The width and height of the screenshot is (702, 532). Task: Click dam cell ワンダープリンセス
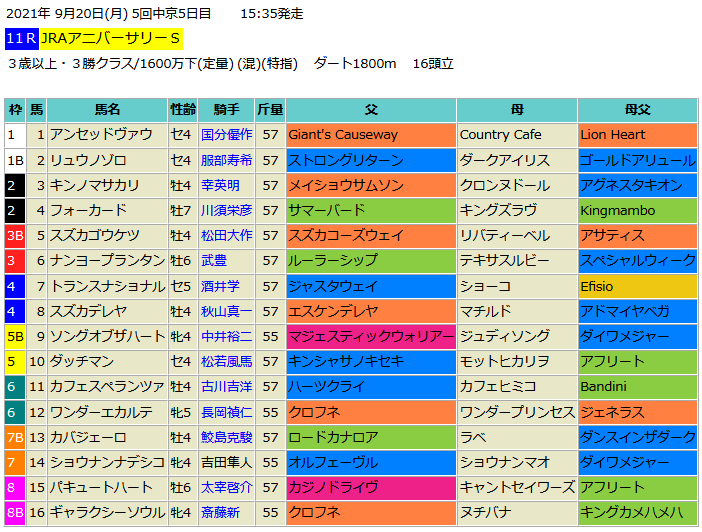(x=517, y=412)
